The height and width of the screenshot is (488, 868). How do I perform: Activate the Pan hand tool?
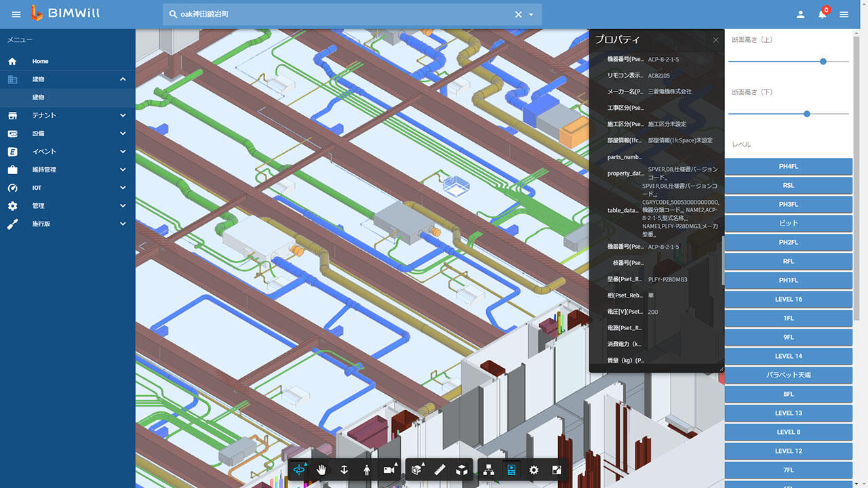pos(321,470)
